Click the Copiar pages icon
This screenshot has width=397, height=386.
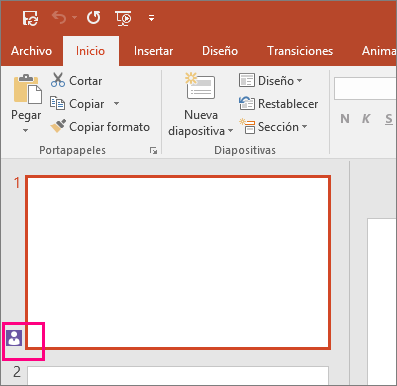[57, 103]
